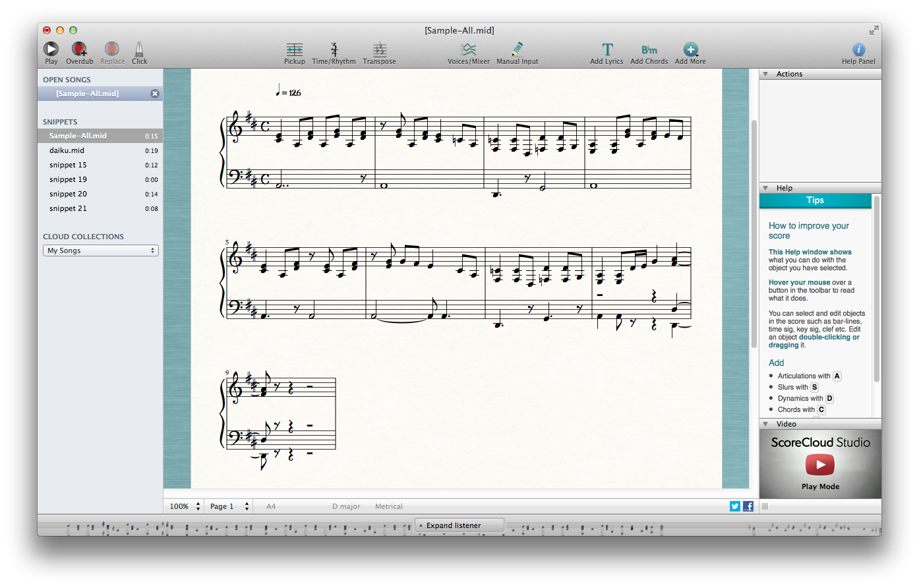Viewport: 919px width, 588px height.
Task: Start Overdub recording
Action: [79, 49]
